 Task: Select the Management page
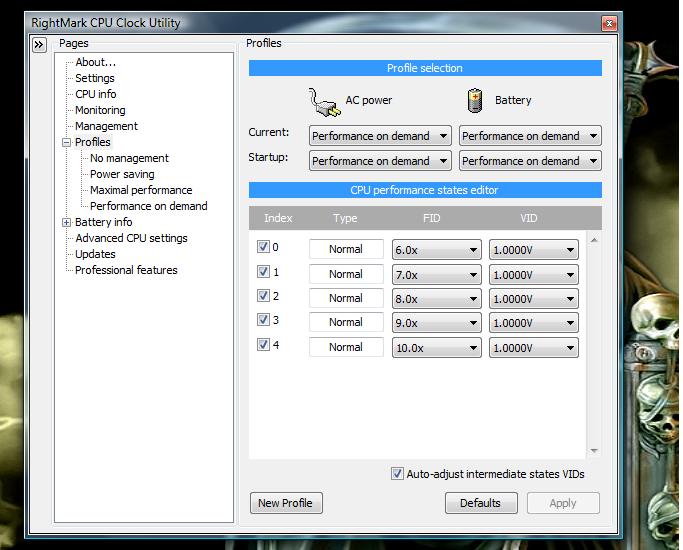click(x=106, y=126)
